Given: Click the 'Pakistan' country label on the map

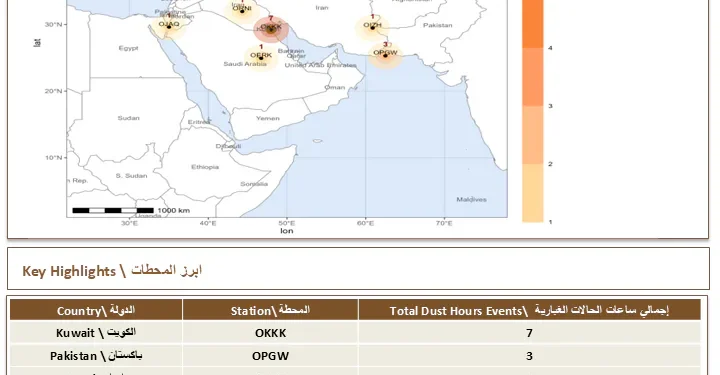Looking at the screenshot, I should (x=437, y=25).
